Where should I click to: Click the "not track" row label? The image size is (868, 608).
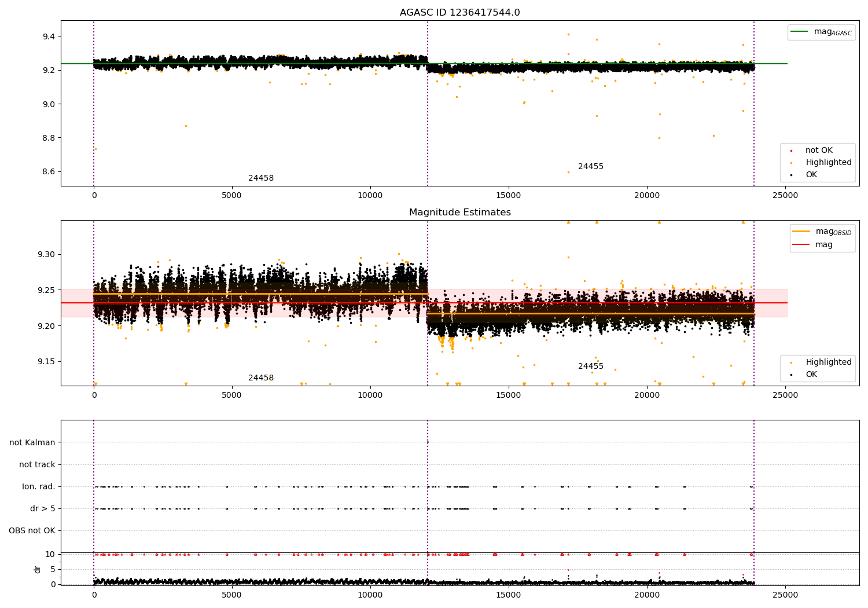coord(37,465)
